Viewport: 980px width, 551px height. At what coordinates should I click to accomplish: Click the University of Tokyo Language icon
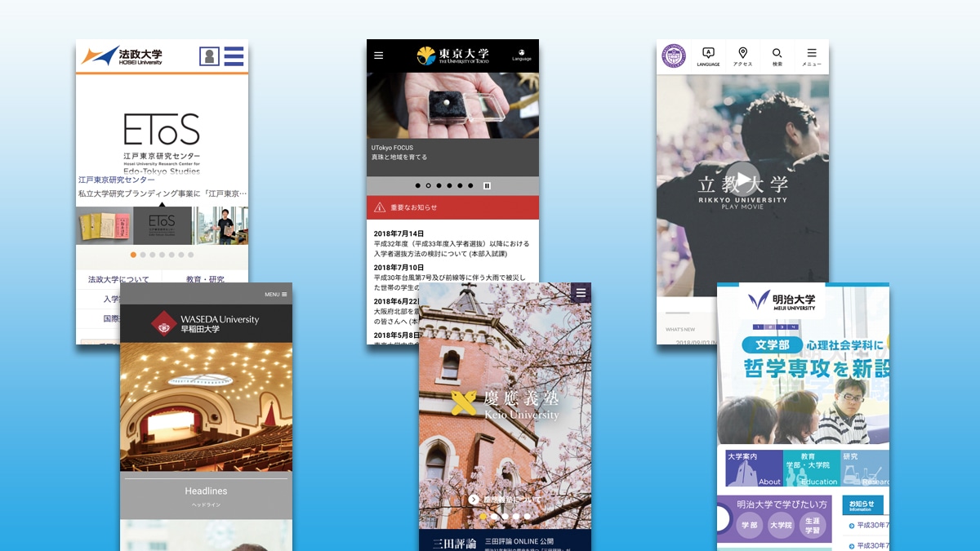pyautogui.click(x=522, y=55)
